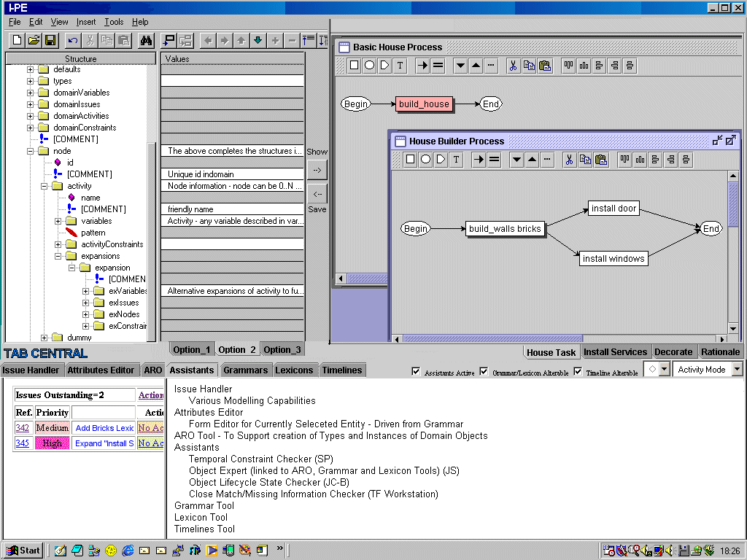Click the High priority pink cell

pos(52,443)
